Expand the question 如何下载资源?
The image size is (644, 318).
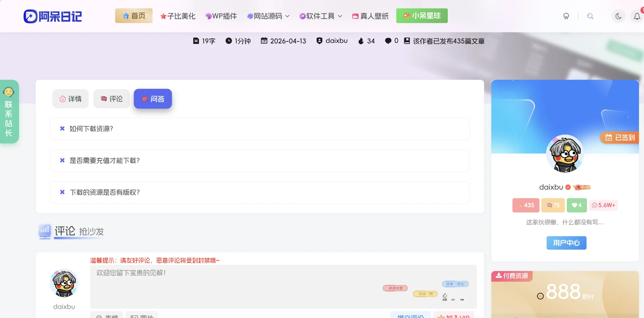(x=260, y=129)
